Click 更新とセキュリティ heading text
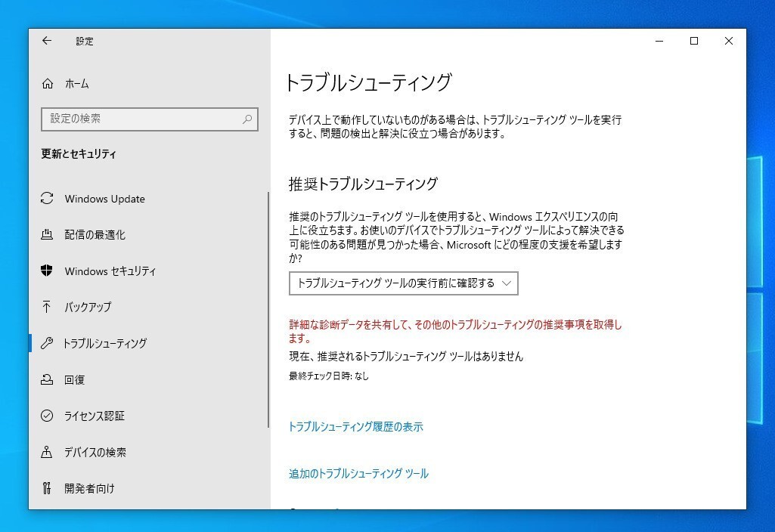The image size is (775, 532). point(79,153)
